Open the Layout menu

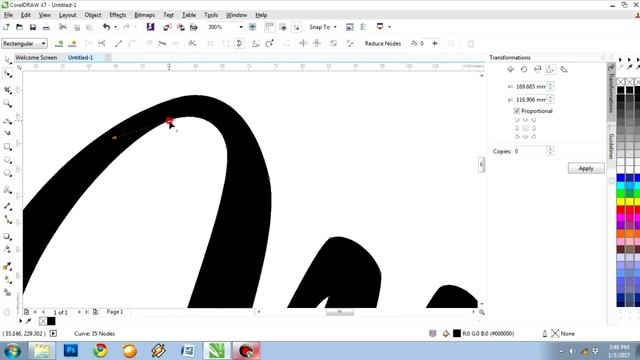click(x=68, y=15)
